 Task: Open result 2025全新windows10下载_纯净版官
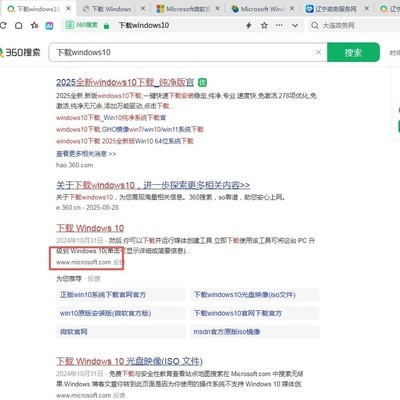point(125,82)
